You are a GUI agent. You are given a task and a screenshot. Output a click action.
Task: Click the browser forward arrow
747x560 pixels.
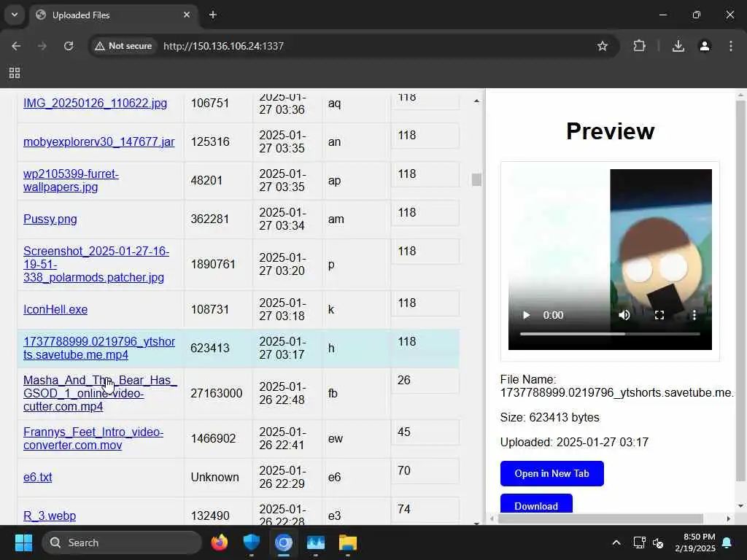(x=42, y=46)
